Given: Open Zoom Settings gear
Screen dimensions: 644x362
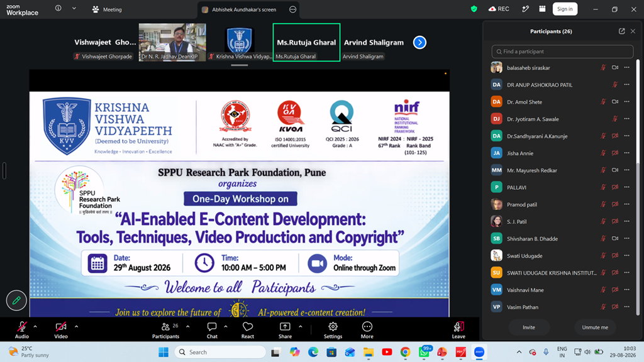Looking at the screenshot, I should 333,330.
